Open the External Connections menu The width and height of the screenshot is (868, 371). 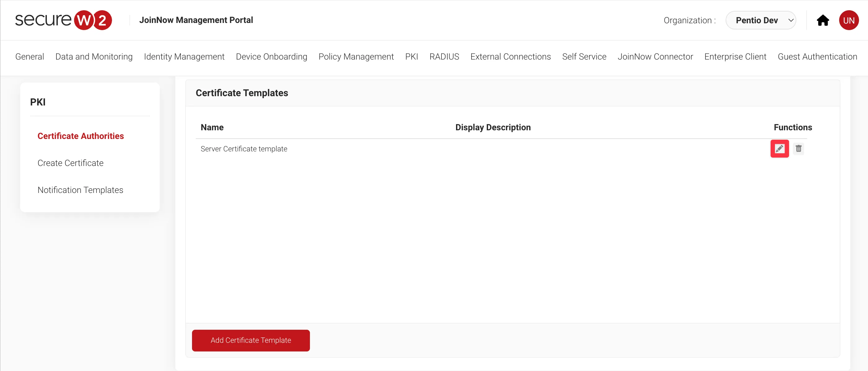click(510, 56)
